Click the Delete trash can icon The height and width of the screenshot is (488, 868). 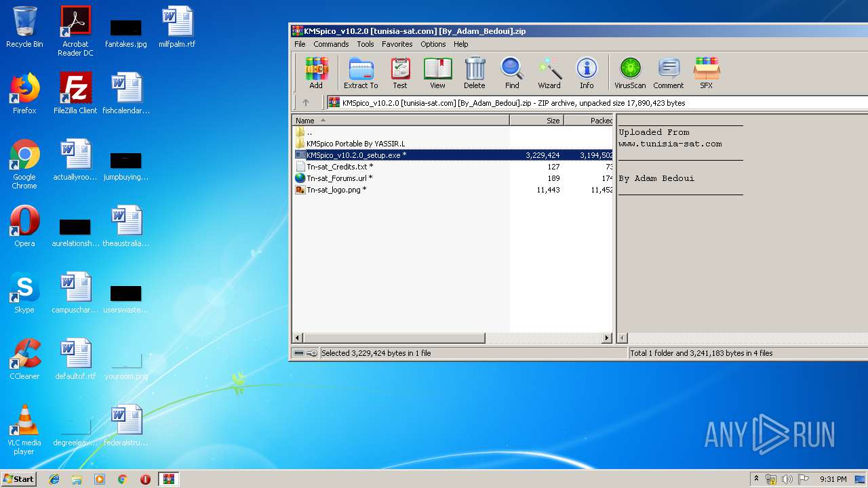475,73
